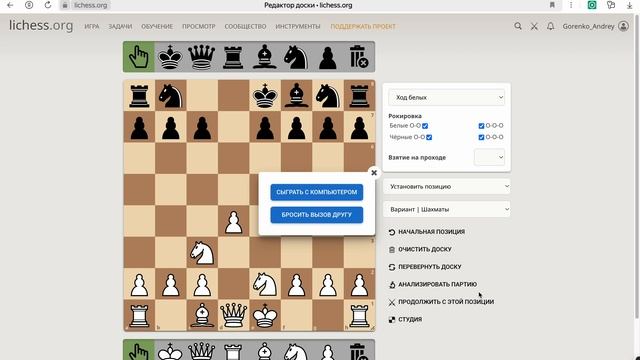Open 'Студия' link
This screenshot has height=360, width=640.
pos(405,320)
